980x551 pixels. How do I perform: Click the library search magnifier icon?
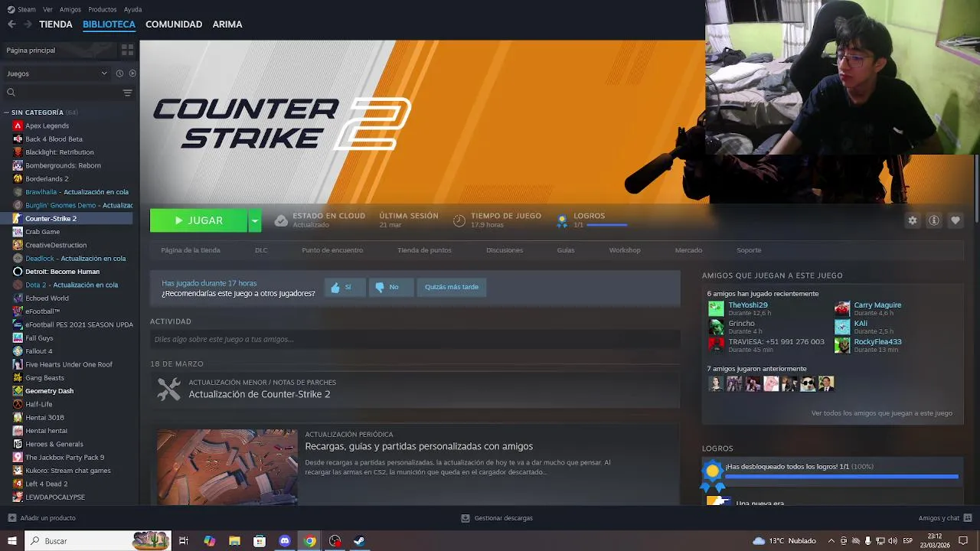click(11, 93)
